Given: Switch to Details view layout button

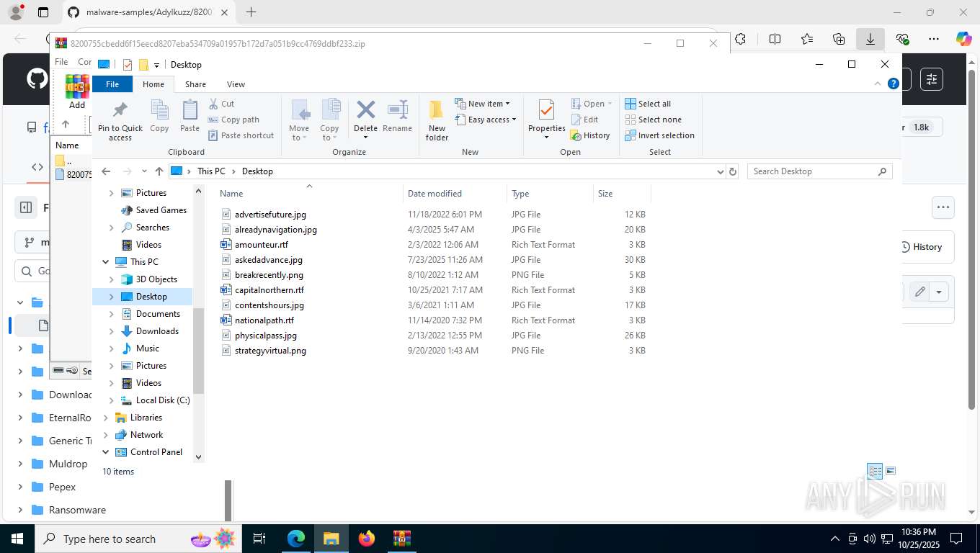Looking at the screenshot, I should coord(876,472).
